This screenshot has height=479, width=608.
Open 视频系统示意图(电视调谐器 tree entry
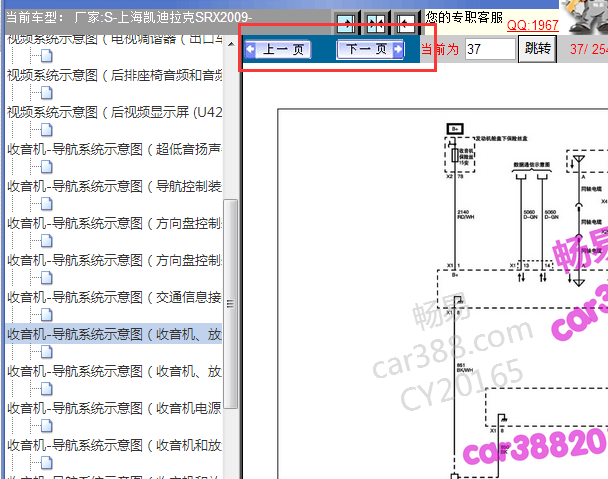click(x=114, y=39)
